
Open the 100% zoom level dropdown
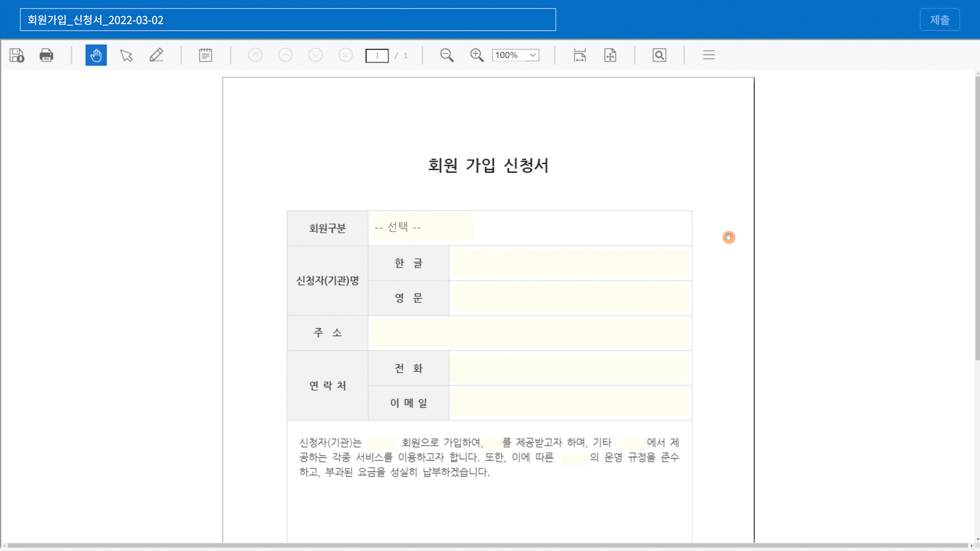pos(516,55)
